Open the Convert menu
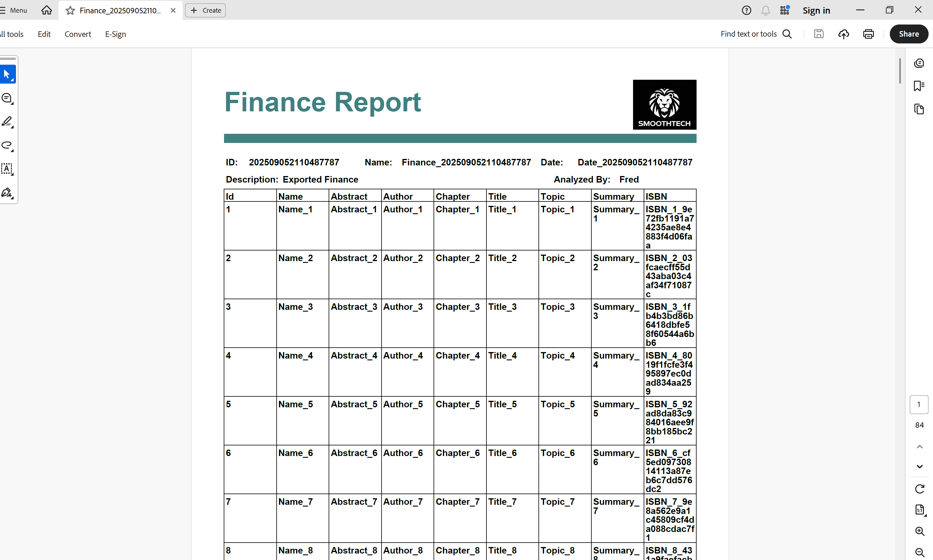The width and height of the screenshot is (933, 560). tap(77, 34)
